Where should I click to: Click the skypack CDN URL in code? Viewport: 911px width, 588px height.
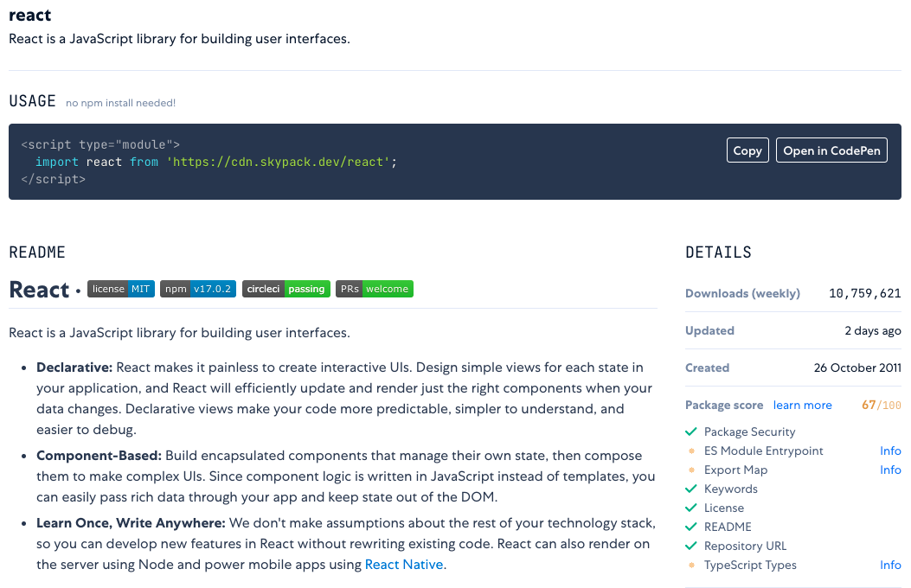point(279,162)
